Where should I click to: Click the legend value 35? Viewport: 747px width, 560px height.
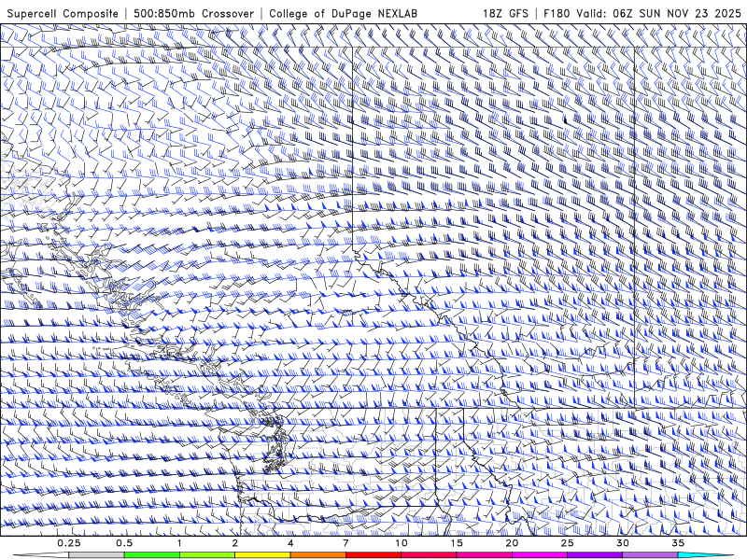[678, 543]
